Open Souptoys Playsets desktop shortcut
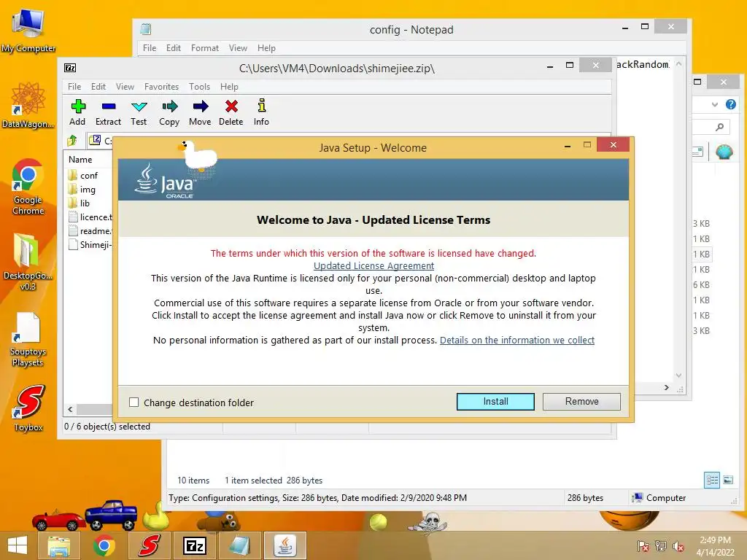747x560 pixels. [28, 338]
